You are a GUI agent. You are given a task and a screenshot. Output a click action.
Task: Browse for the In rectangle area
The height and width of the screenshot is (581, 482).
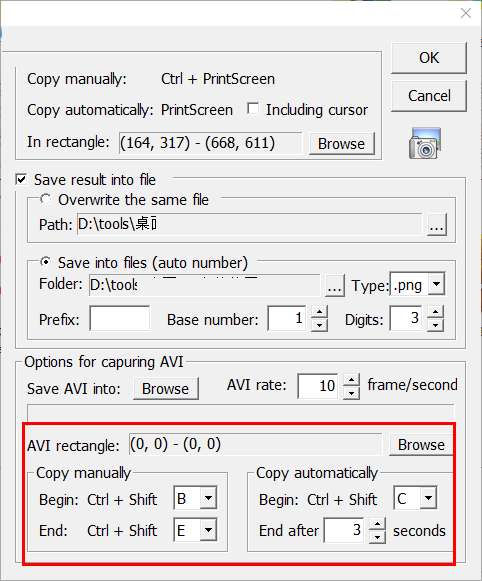tap(342, 143)
